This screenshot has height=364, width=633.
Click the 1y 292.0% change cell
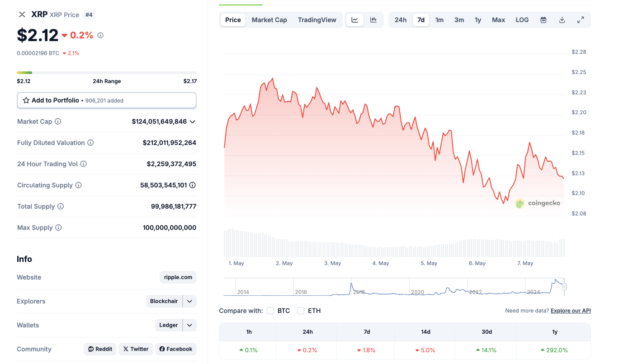(555, 350)
